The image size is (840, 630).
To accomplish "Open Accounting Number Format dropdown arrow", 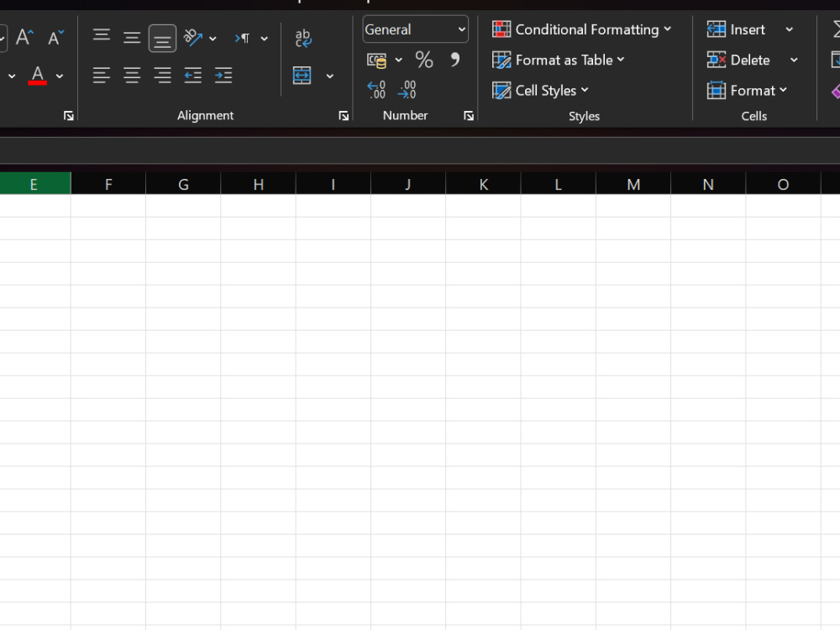I will [398, 60].
